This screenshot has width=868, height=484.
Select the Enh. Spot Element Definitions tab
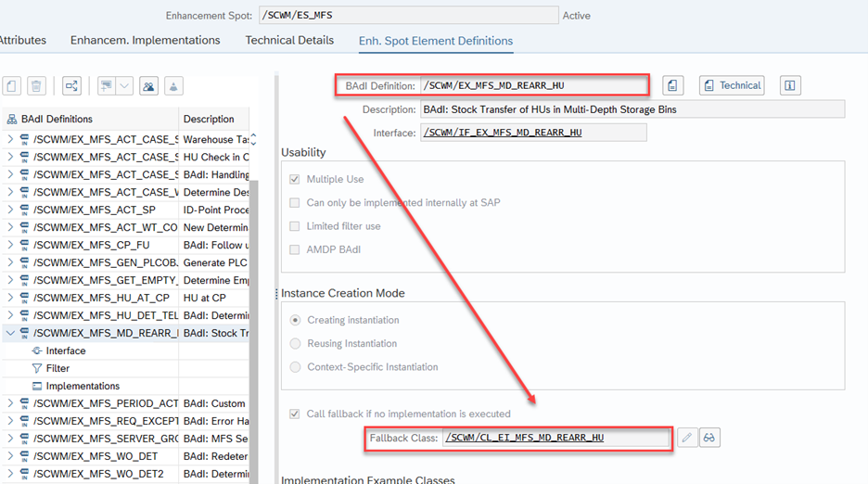(x=436, y=41)
